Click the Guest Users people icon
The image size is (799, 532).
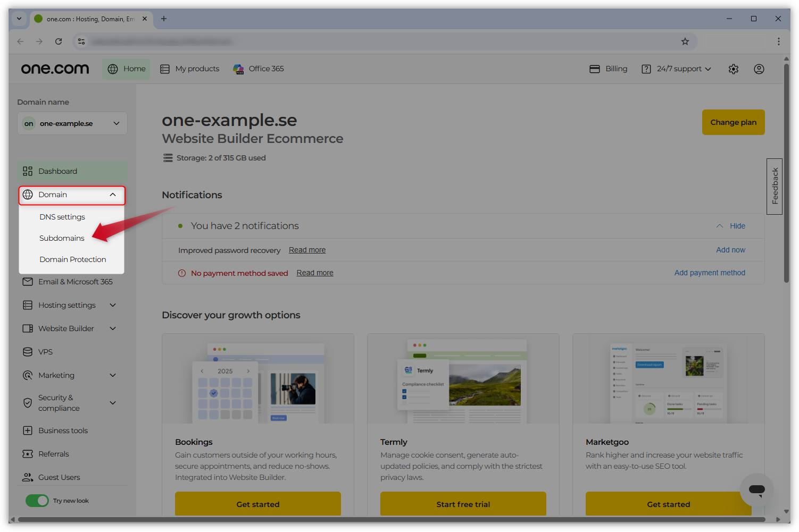click(x=28, y=477)
